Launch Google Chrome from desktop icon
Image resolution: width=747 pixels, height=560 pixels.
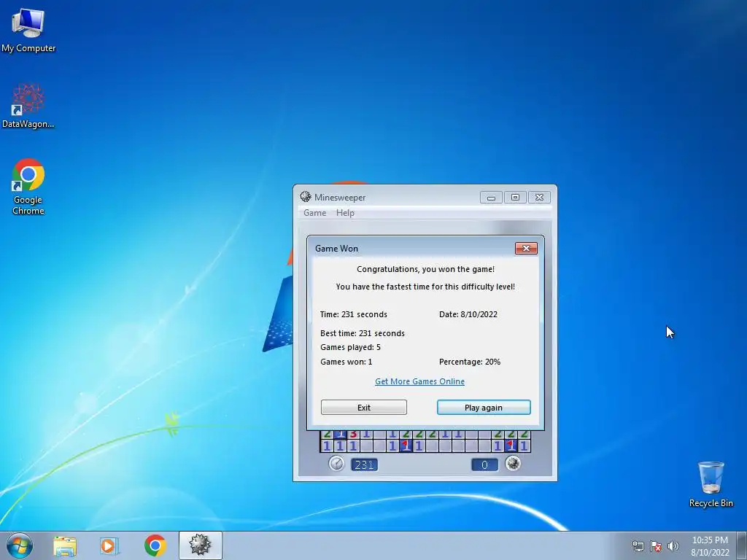28,186
